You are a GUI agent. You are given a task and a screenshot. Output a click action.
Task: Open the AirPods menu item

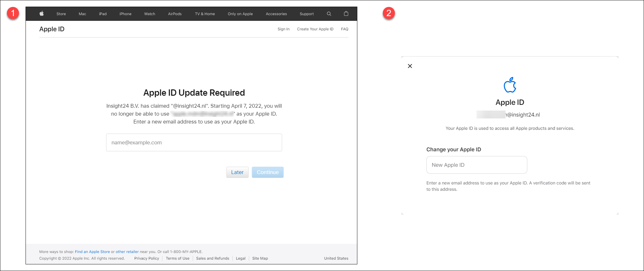[175, 14]
